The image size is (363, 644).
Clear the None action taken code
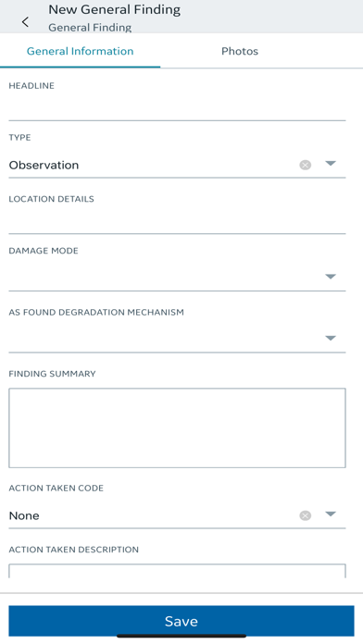point(305,516)
